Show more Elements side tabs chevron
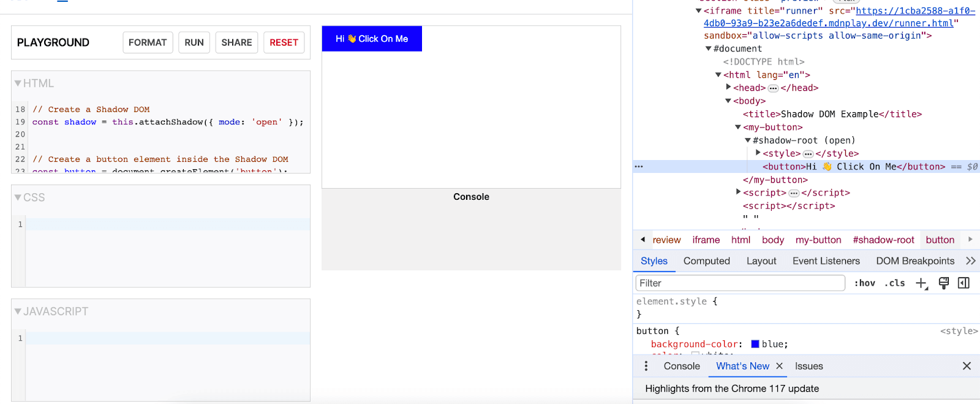980x404 pixels. [970, 261]
